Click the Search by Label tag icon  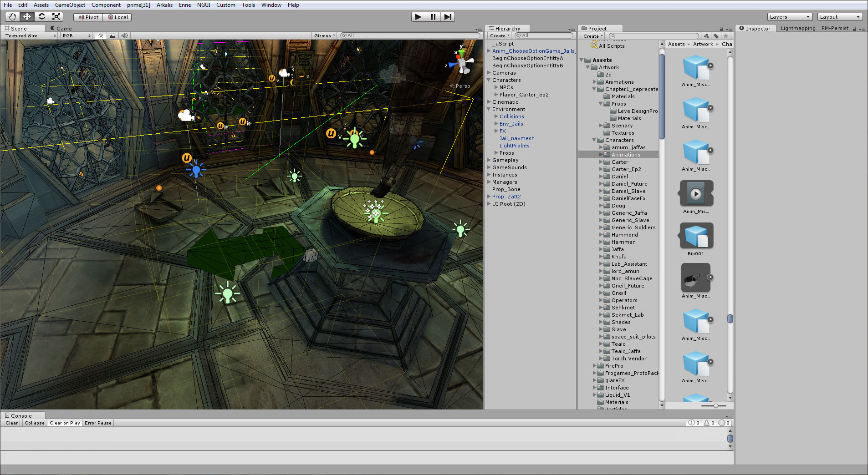point(716,36)
